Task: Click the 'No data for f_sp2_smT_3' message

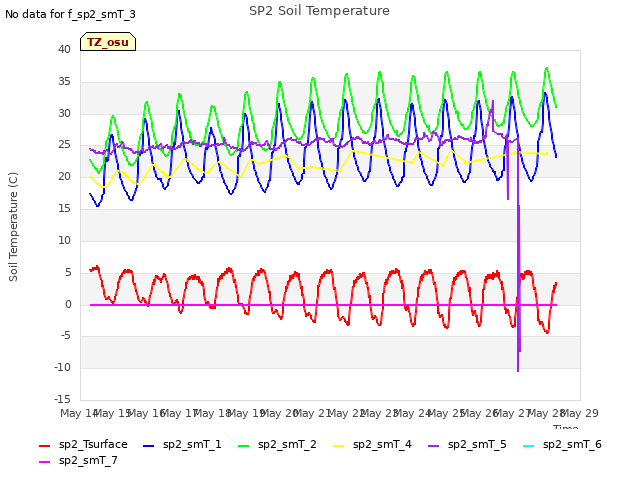Action: (x=70, y=15)
